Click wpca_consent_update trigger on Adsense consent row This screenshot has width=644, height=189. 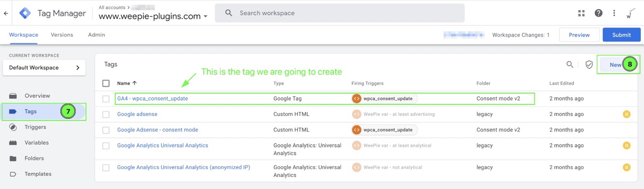[384, 130]
